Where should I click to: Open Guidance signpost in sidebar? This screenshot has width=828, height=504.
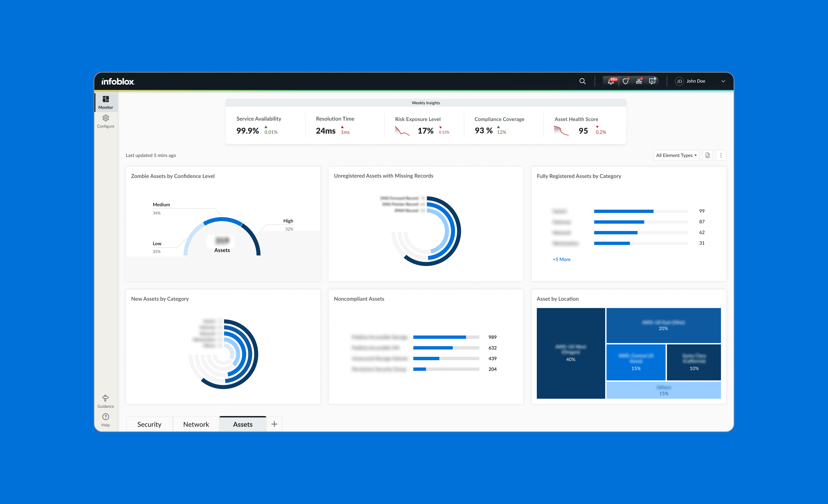[105, 401]
